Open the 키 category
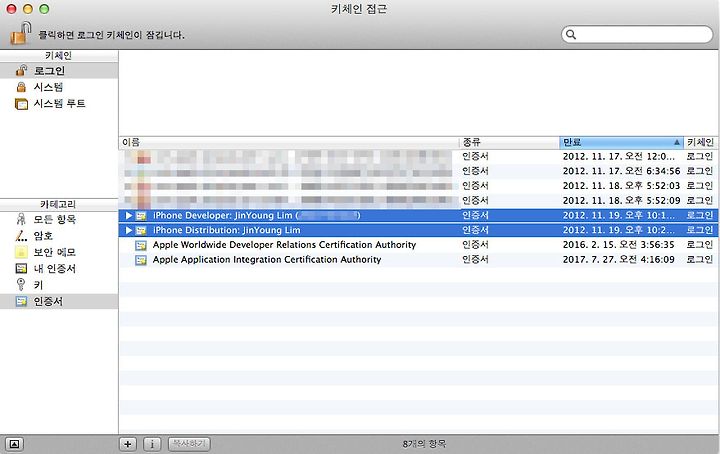720x454 pixels. click(x=59, y=285)
